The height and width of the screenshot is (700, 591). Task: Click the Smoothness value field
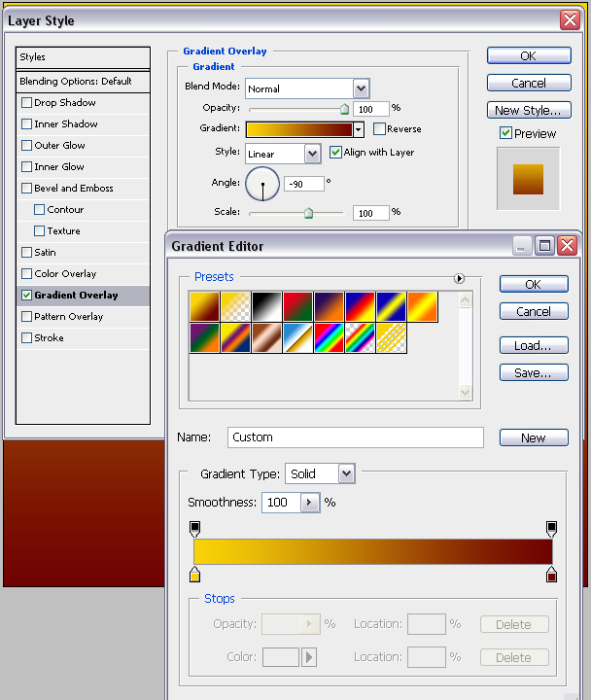[x=282, y=503]
